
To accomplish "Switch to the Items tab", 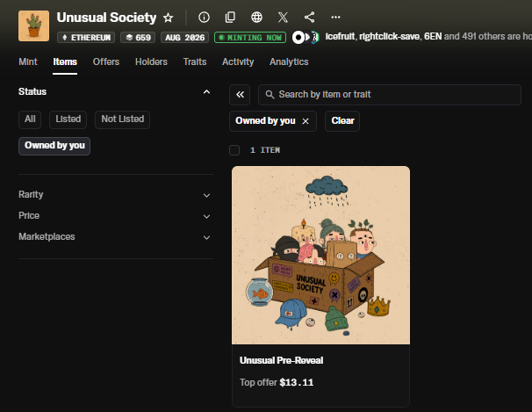I will [x=65, y=61].
